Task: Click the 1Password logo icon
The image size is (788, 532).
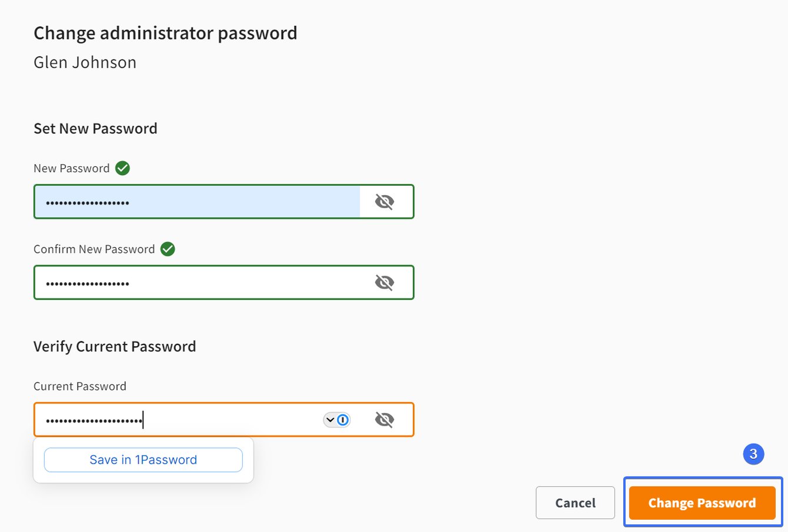Action: pos(343,419)
